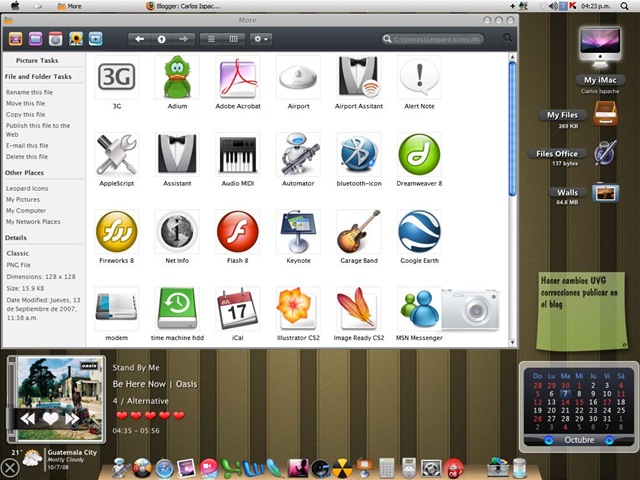
Task: Select the Audio MIDI keyboard icon
Action: (x=238, y=154)
